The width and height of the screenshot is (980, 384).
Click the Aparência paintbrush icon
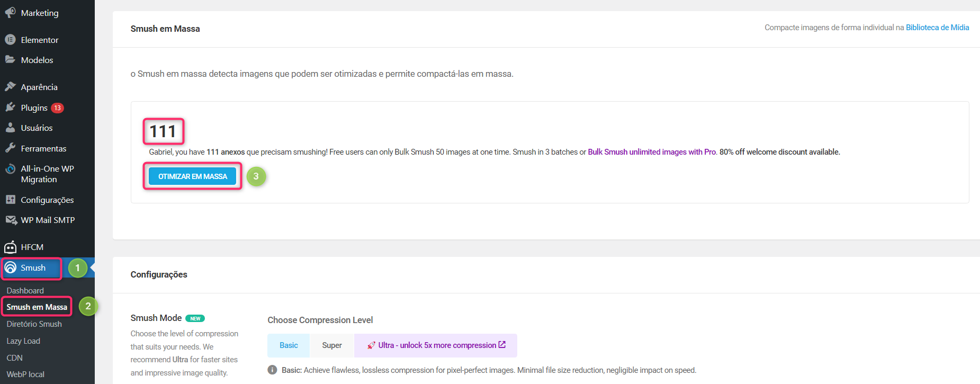point(10,86)
